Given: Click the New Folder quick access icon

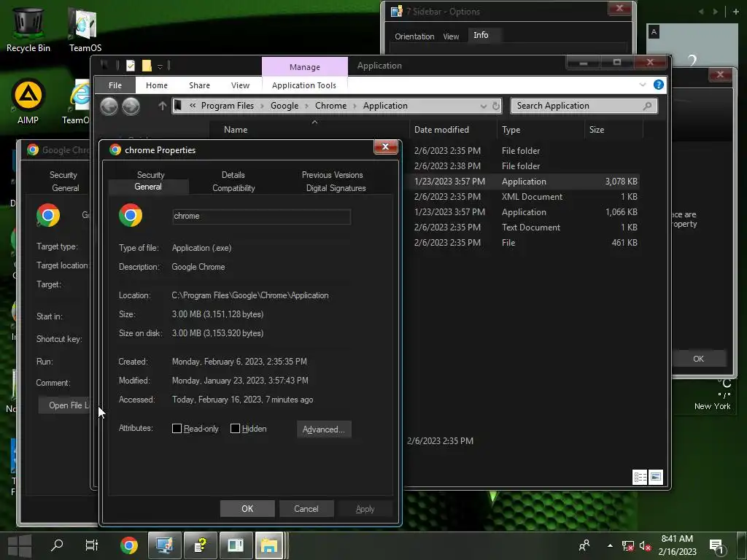Looking at the screenshot, I should [147, 65].
